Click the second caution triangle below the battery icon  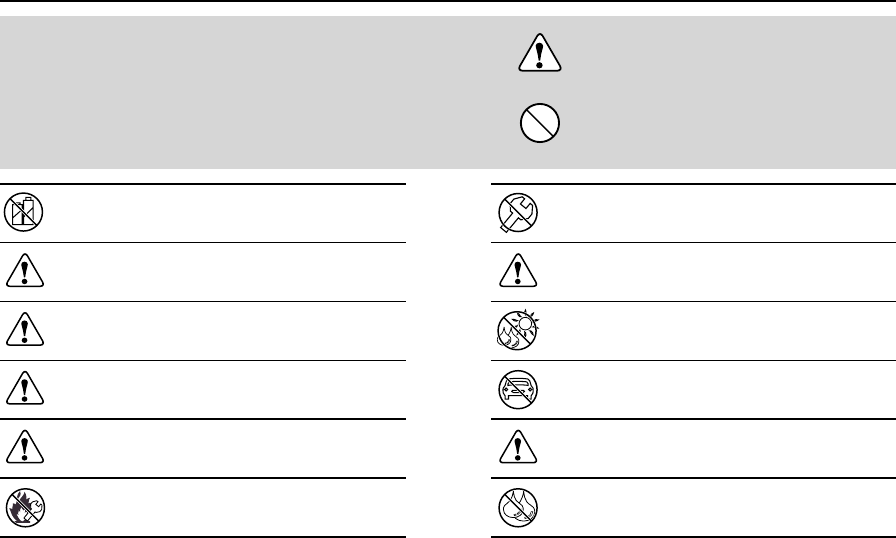click(x=22, y=331)
